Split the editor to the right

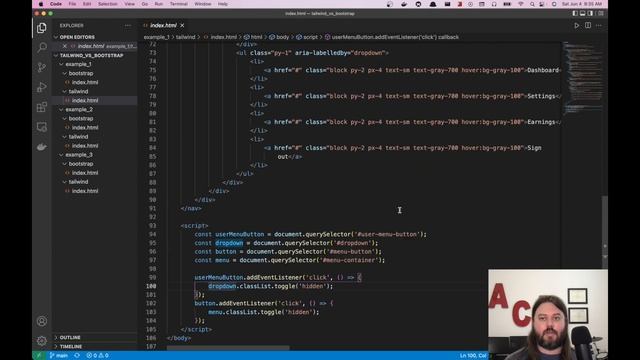click(x=588, y=25)
